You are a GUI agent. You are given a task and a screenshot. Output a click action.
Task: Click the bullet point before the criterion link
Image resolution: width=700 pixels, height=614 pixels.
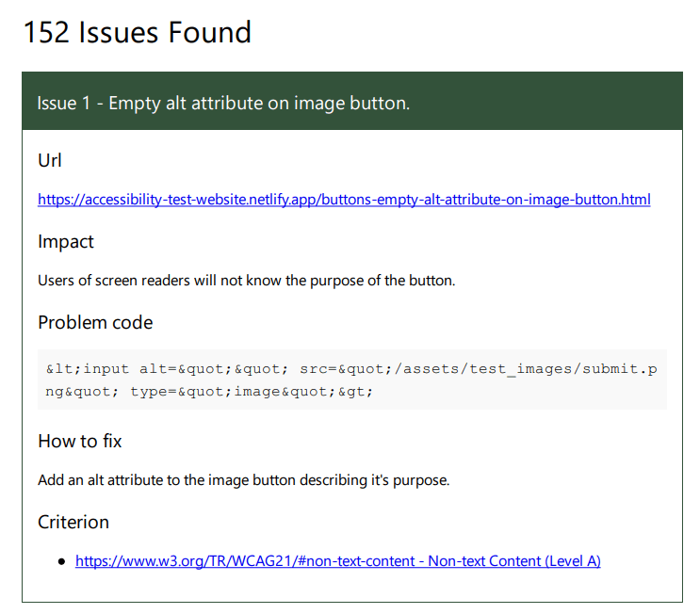pos(62,561)
